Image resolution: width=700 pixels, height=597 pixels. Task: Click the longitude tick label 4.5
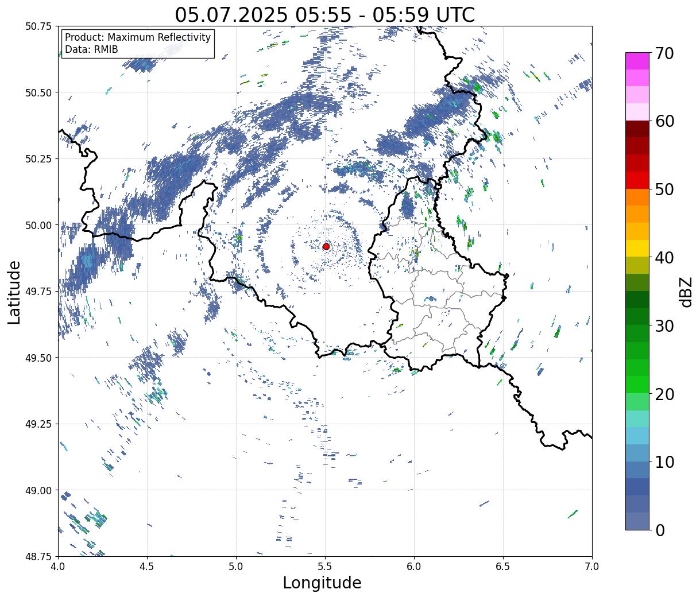coord(147,566)
